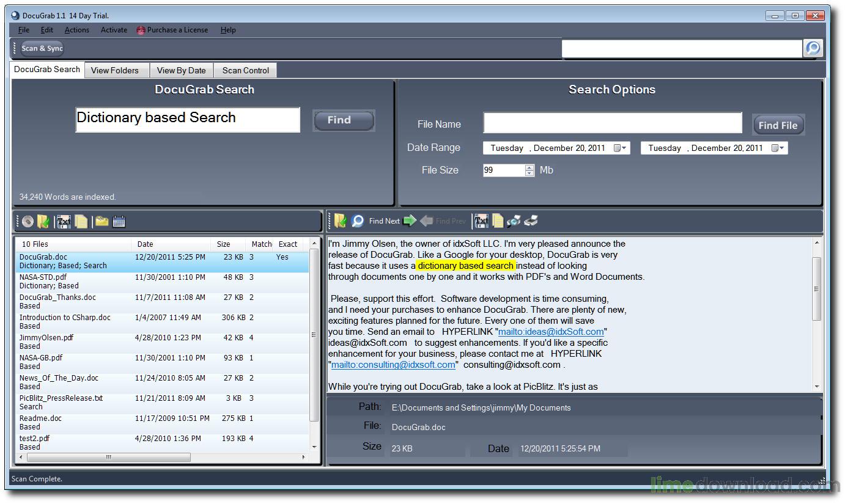
Task: Click the file list horizontal scrollbar
Action: (109, 457)
